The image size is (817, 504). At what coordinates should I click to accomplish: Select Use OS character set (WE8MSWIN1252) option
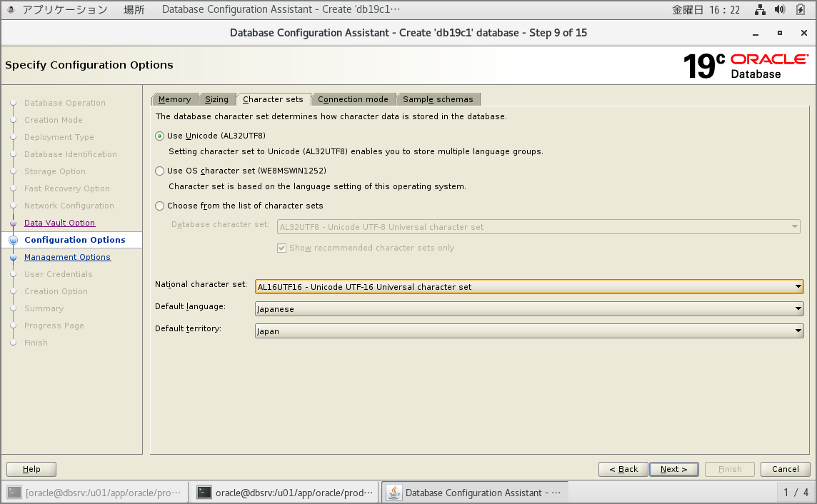pyautogui.click(x=160, y=171)
